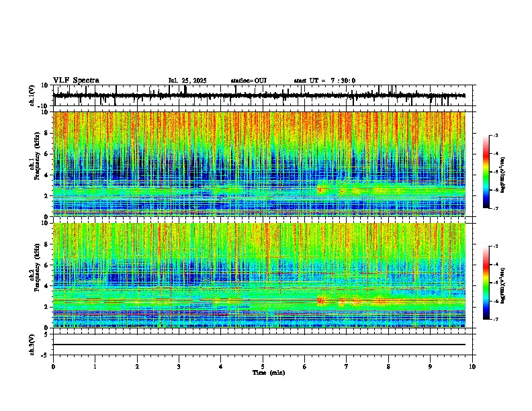Click time axis tick label "6"
The height and width of the screenshot is (411, 532).
coord(304,367)
